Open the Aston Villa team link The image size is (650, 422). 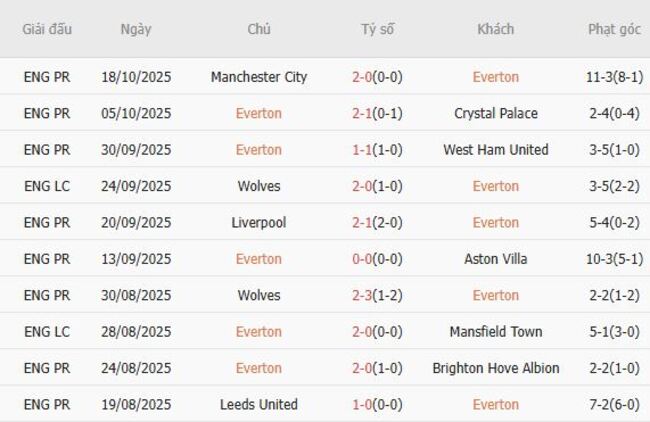point(495,259)
